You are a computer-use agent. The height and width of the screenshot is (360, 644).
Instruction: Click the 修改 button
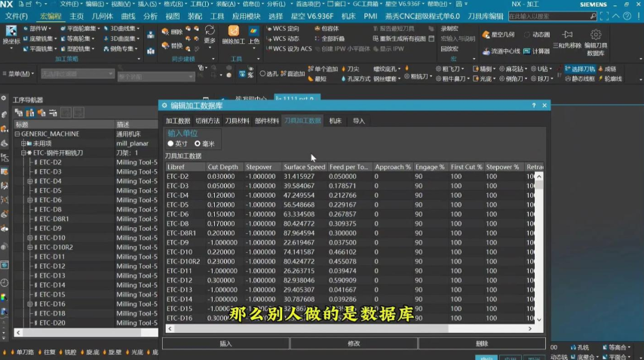tap(354, 343)
